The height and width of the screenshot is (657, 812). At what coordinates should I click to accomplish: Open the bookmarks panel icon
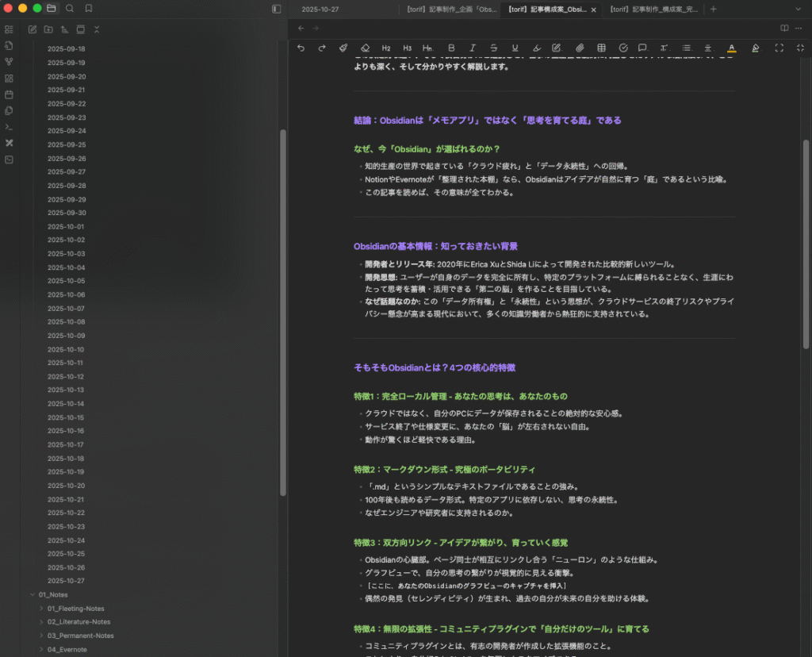(89, 9)
